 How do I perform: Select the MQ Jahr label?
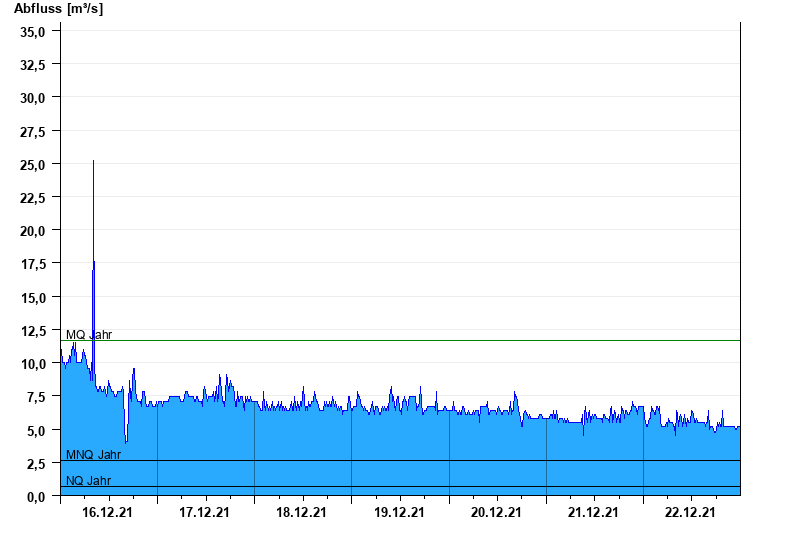[88, 334]
